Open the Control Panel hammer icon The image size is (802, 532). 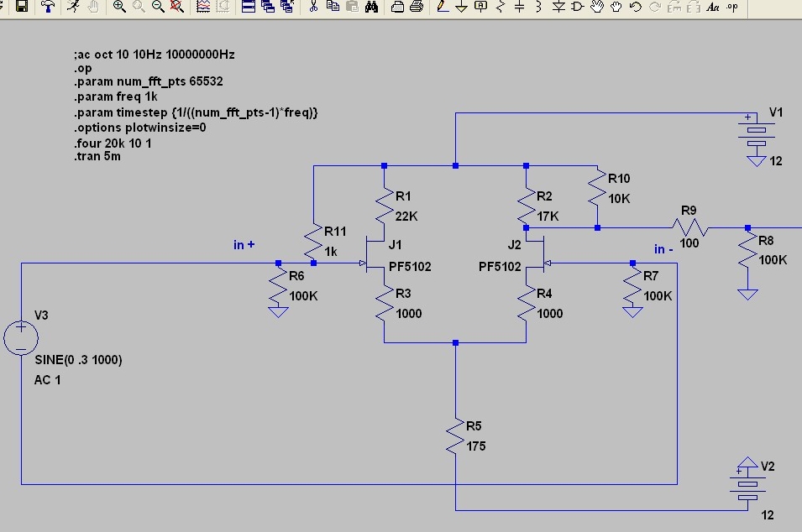48,6
